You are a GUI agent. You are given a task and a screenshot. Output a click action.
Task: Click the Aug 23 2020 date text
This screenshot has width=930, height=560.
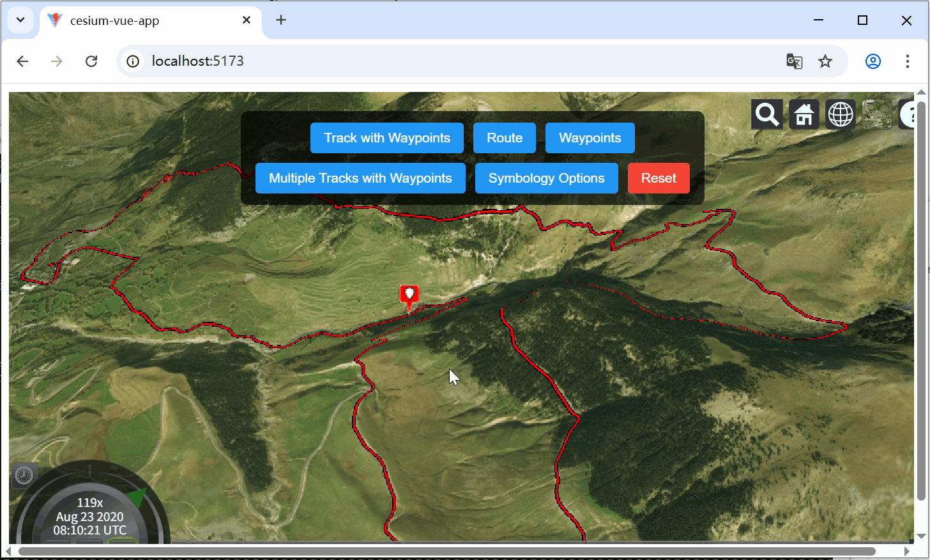click(x=90, y=517)
